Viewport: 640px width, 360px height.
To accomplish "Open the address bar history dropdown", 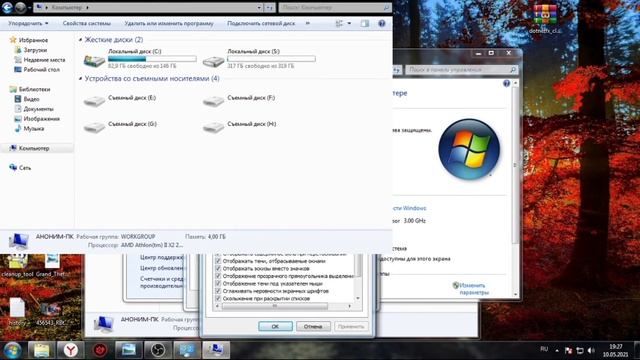I will click(x=259, y=7).
